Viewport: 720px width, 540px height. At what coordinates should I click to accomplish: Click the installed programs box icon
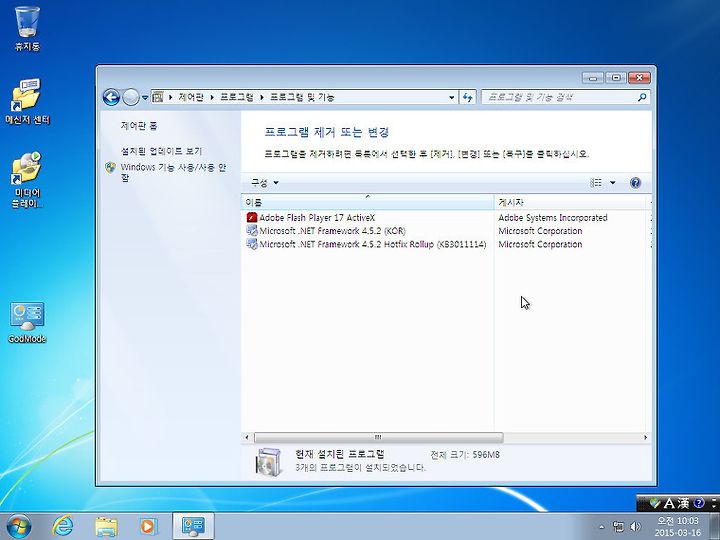click(x=269, y=462)
